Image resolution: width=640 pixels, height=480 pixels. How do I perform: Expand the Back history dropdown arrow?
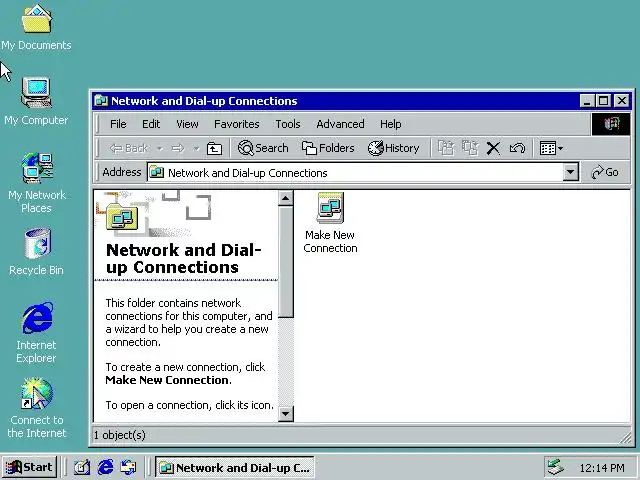point(160,149)
